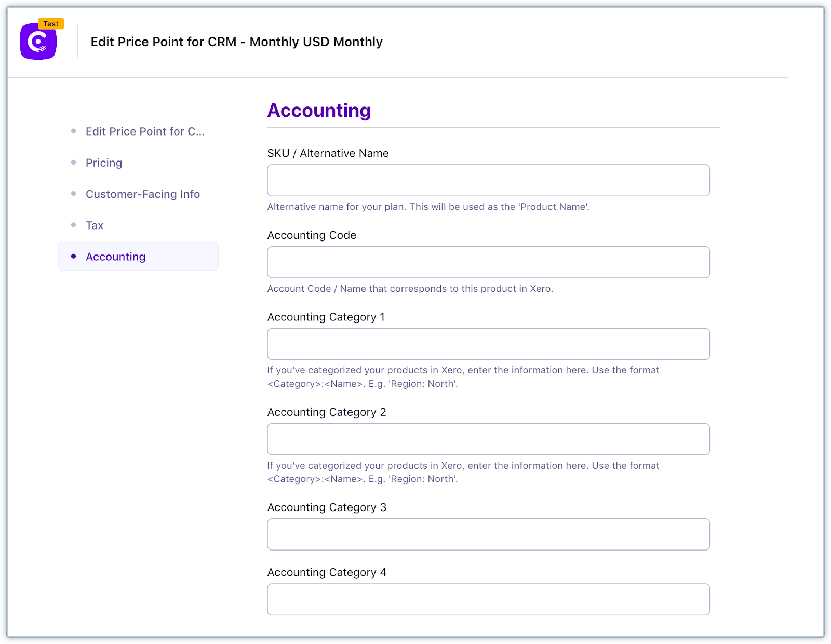
Task: Click the Edit Price Point page title
Action: (236, 42)
